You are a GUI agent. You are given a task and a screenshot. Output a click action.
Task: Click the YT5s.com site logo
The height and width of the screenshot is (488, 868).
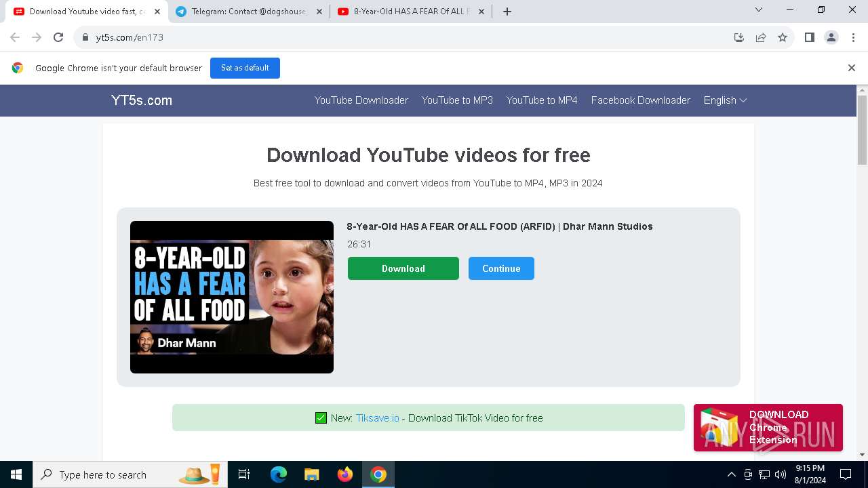tap(142, 100)
